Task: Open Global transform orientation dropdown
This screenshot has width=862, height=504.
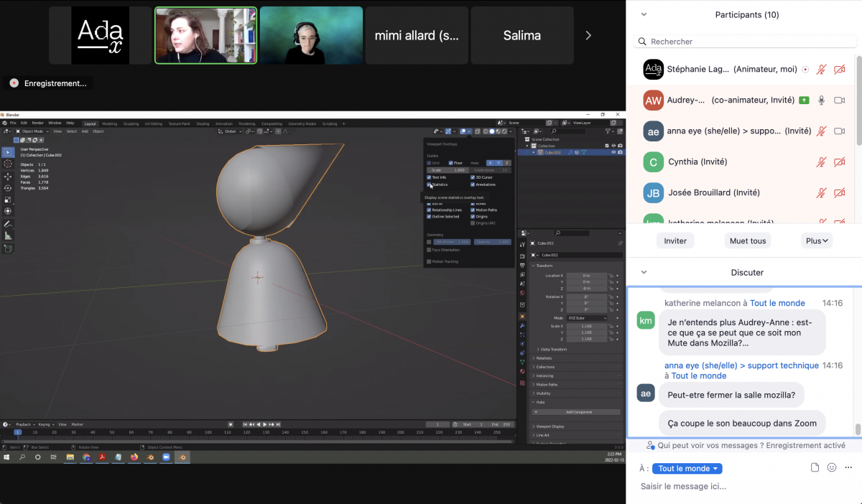Action: tap(231, 131)
